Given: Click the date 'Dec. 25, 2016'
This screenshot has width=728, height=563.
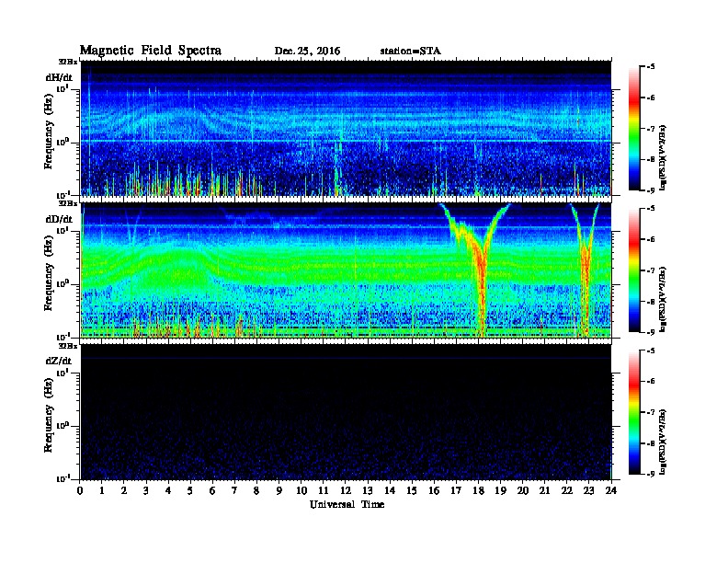Looking at the screenshot, I should pos(307,52).
